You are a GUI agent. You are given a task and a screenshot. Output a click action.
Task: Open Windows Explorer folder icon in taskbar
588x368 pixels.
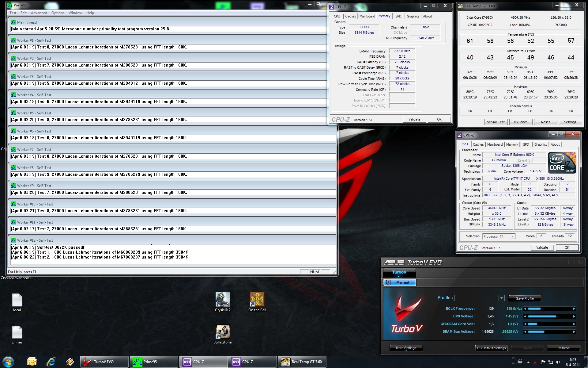coord(32,362)
